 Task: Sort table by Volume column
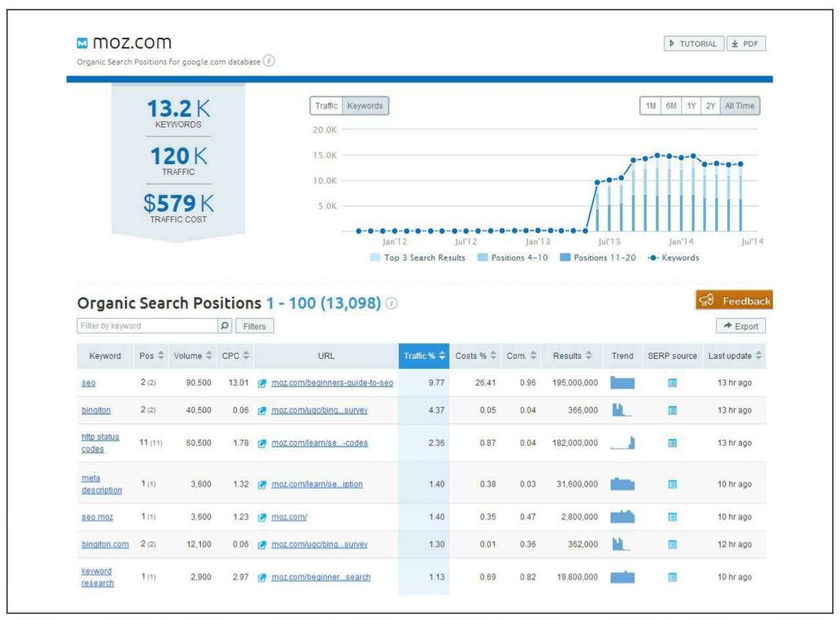(x=193, y=356)
